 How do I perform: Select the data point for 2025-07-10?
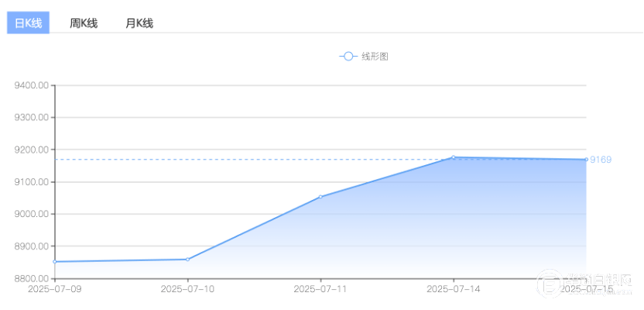coord(187,260)
